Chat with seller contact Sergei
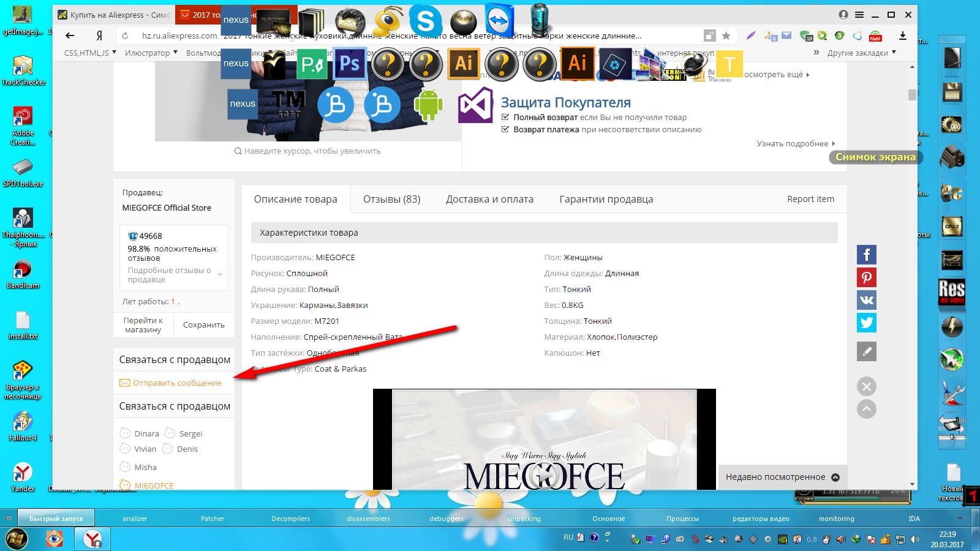Image resolution: width=980 pixels, height=551 pixels. [184, 433]
